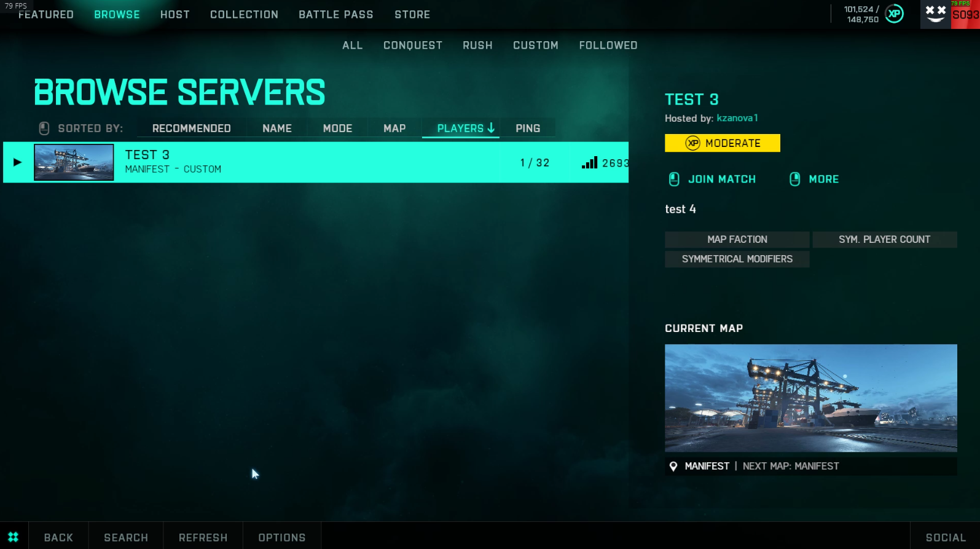Go Back from the server browser
Viewport: 980px width, 549px height.
click(58, 537)
